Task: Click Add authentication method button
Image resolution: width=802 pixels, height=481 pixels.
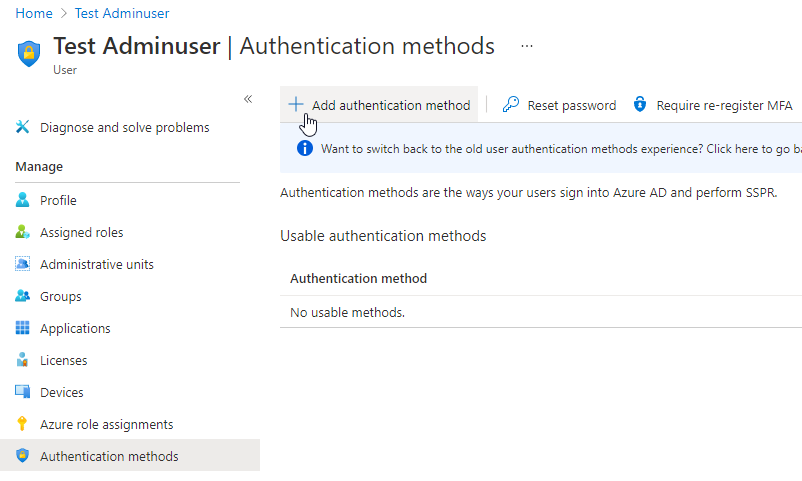Action: tap(379, 105)
